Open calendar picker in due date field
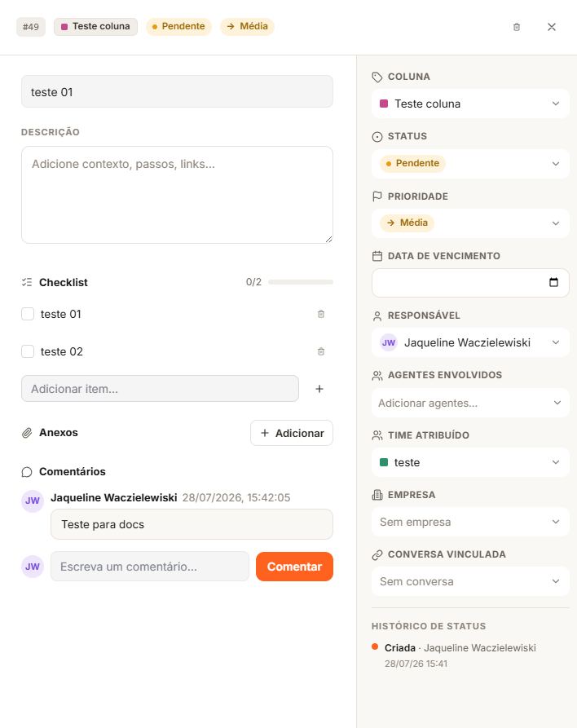This screenshot has height=728, width=577. click(x=553, y=282)
